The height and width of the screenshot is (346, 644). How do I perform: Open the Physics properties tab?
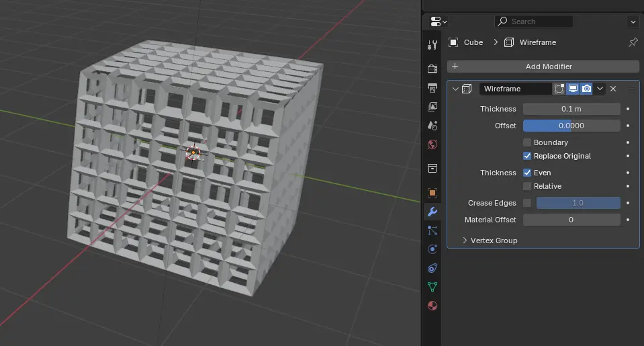pos(432,249)
